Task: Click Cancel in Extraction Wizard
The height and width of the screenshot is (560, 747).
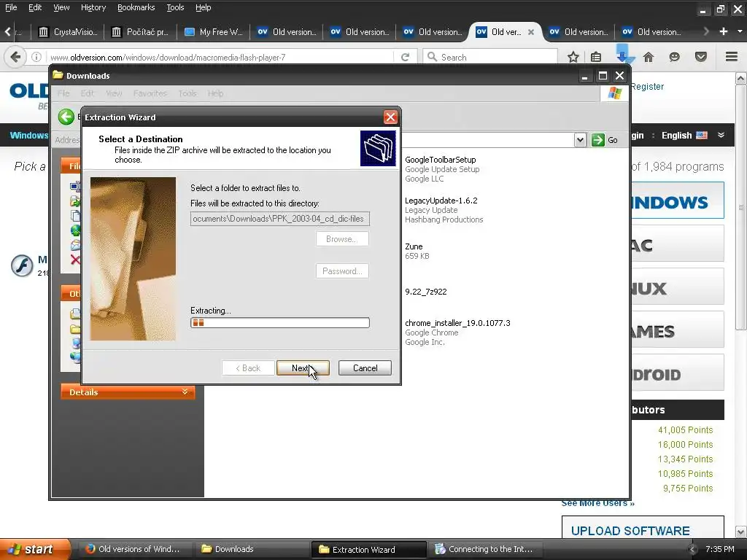Action: 365,367
